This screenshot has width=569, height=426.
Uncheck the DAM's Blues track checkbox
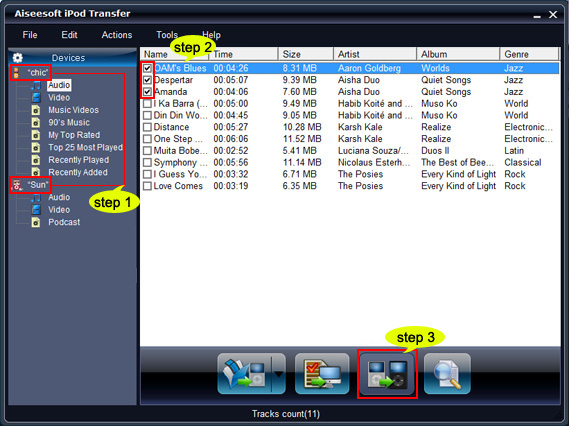[x=147, y=68]
